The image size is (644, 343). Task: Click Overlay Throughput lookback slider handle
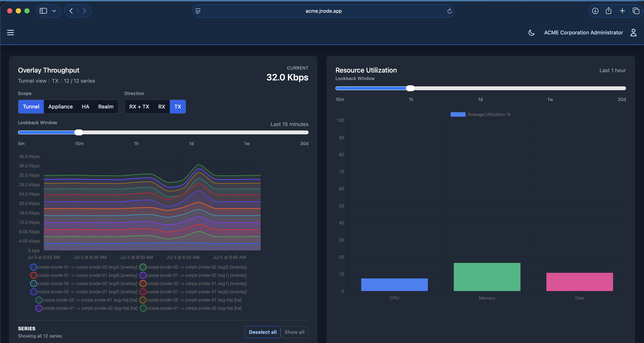(79, 132)
